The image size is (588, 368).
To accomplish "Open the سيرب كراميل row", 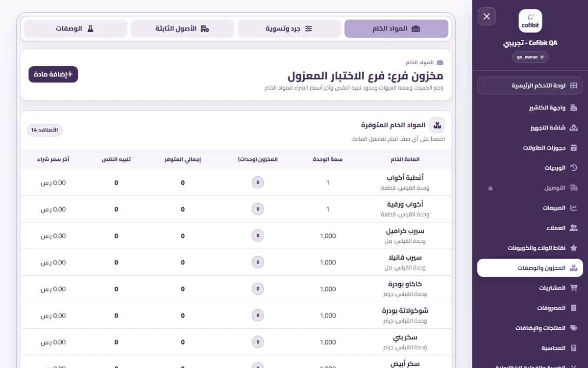I will point(236,236).
